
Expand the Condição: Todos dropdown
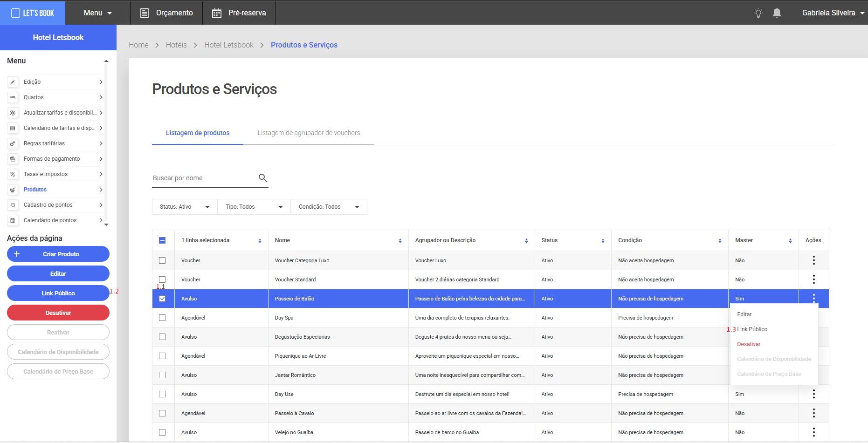tap(329, 207)
